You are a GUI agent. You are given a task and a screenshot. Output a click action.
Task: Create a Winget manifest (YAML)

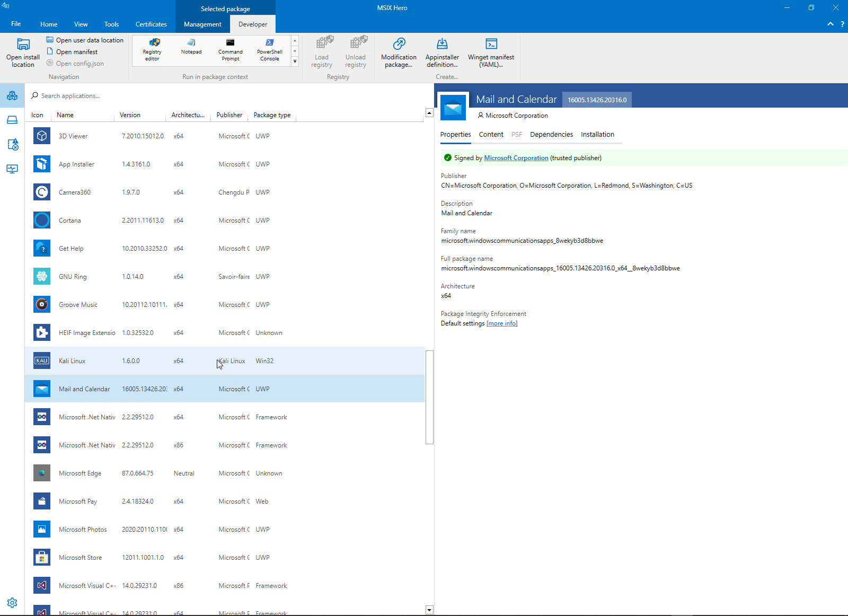coord(491,52)
